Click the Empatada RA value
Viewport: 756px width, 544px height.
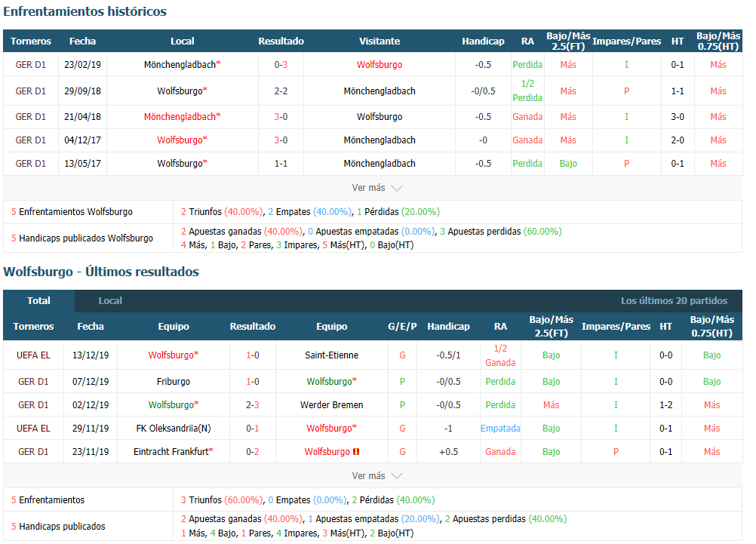click(500, 429)
